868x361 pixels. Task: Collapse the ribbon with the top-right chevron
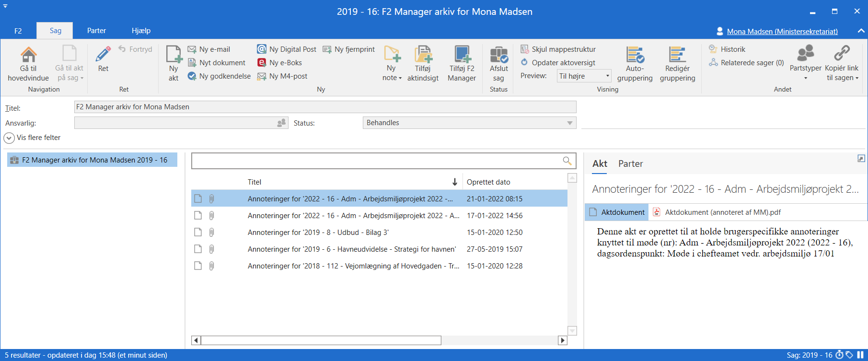tap(861, 31)
